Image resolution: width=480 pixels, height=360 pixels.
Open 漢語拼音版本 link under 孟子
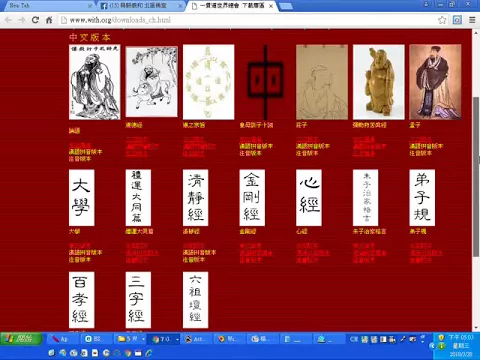[x=426, y=146]
